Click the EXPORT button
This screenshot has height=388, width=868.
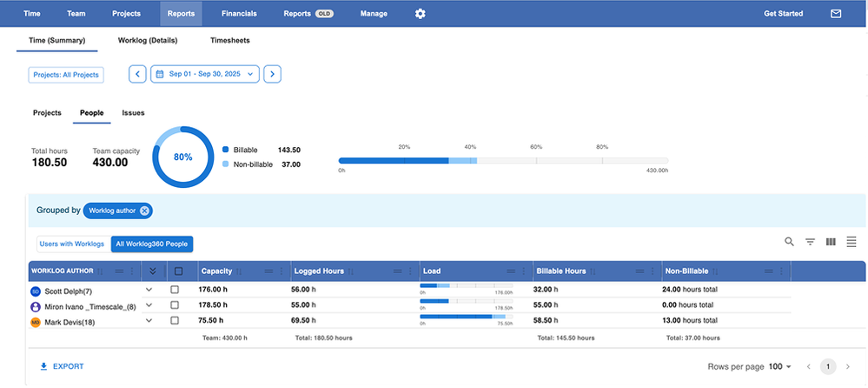tap(63, 367)
